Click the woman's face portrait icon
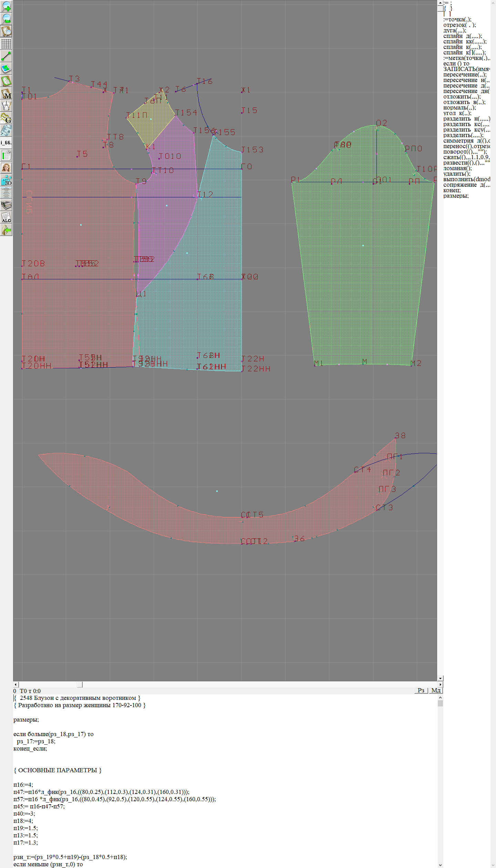The width and height of the screenshot is (496, 868). click(6, 168)
